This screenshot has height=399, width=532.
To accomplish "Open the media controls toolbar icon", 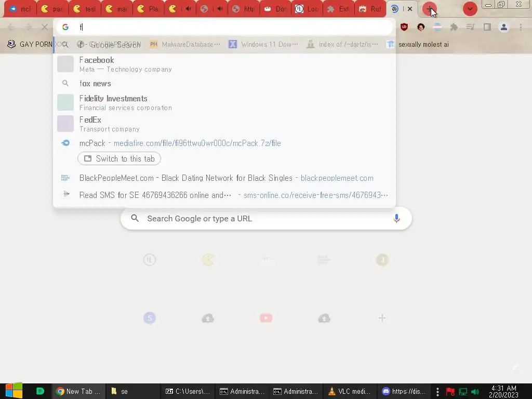I will [470, 27].
